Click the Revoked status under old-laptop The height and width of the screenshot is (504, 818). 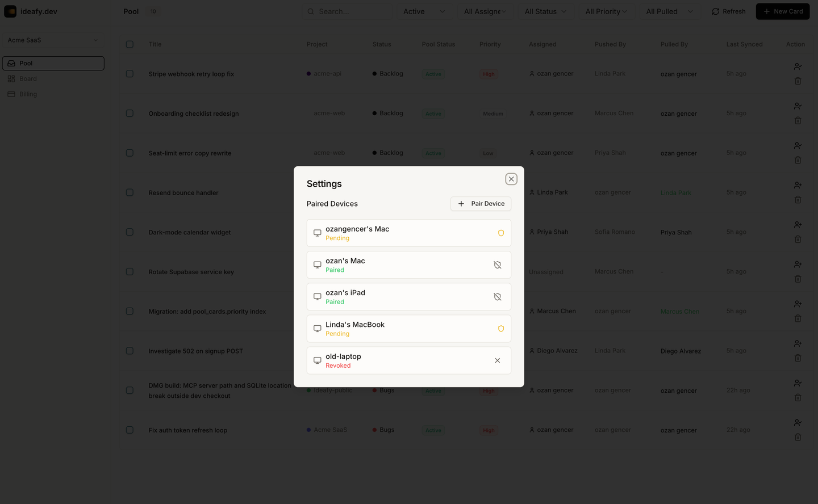click(x=338, y=366)
